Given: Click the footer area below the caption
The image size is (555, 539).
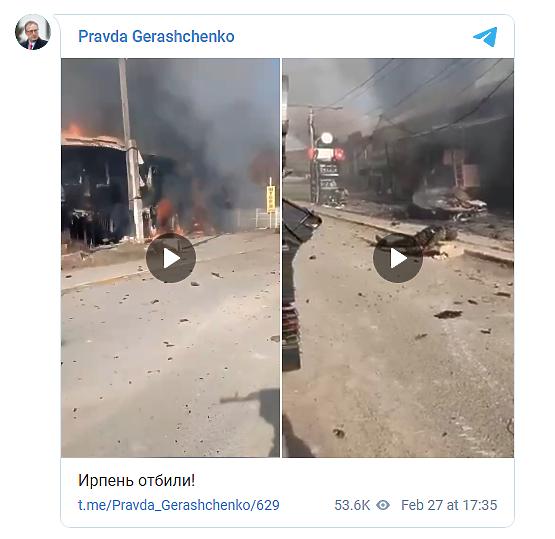Looking at the screenshot, I should pyautogui.click(x=287, y=521).
